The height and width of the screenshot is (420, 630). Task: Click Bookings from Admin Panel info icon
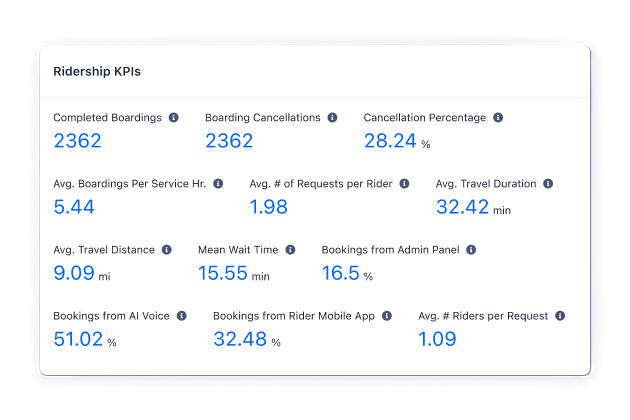click(x=471, y=250)
